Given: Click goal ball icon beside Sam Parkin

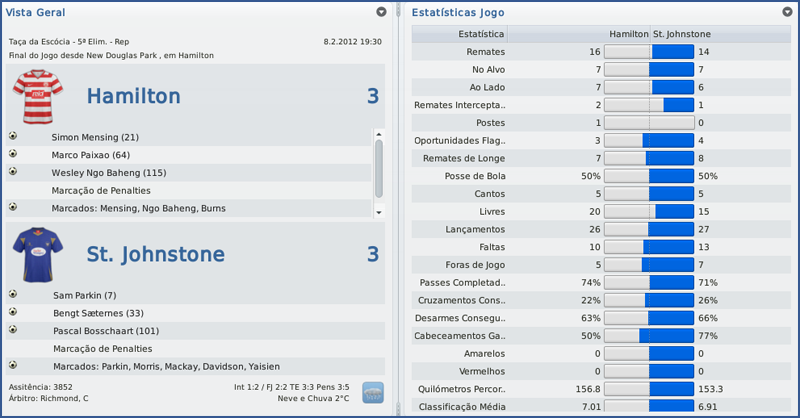Looking at the screenshot, I should [13, 295].
